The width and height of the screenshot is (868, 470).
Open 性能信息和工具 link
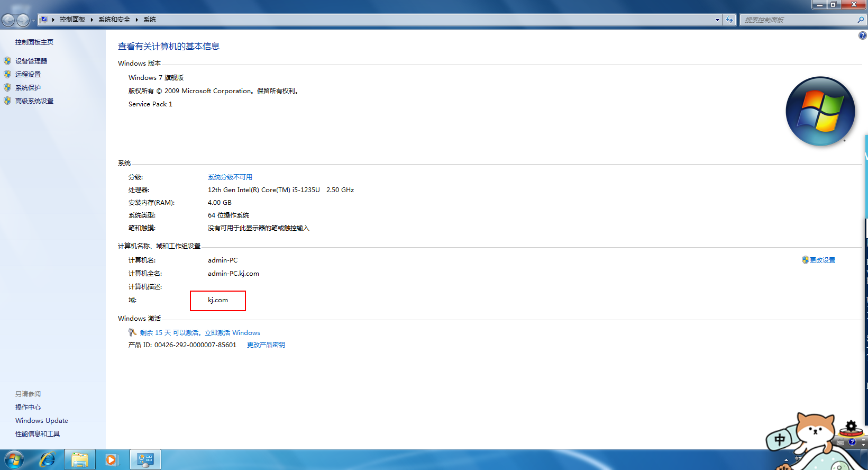coord(38,434)
